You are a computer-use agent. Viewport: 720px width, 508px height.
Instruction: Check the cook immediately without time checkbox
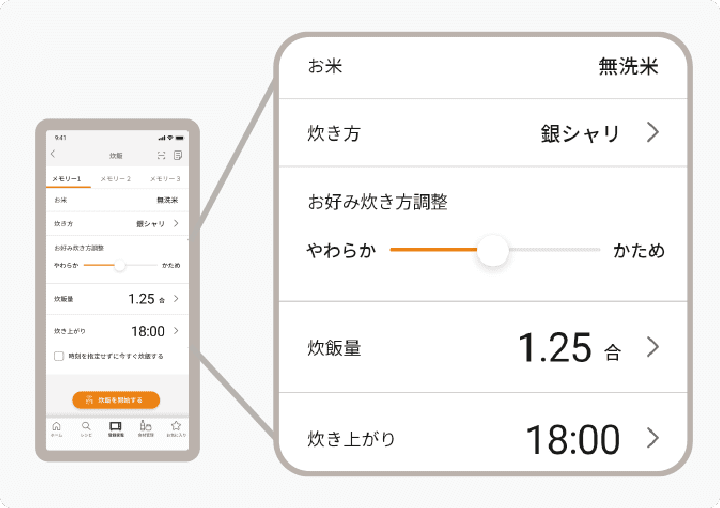pos(59,356)
